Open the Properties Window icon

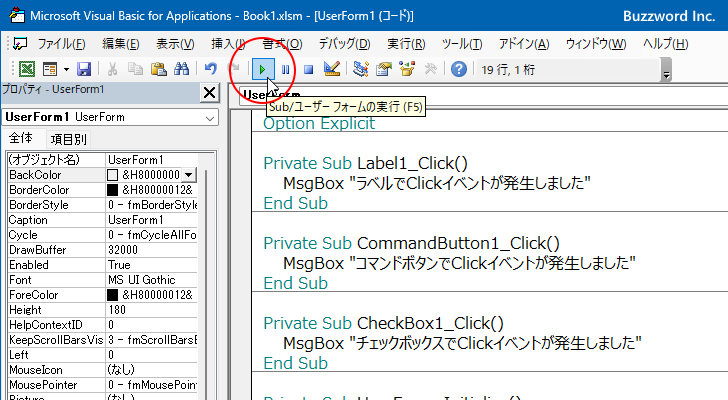pos(384,70)
